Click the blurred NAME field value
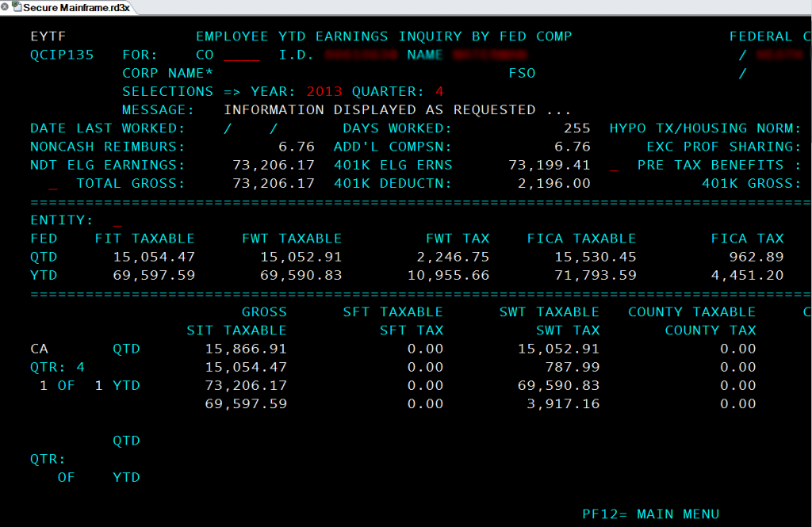812x527 pixels. pos(489,55)
